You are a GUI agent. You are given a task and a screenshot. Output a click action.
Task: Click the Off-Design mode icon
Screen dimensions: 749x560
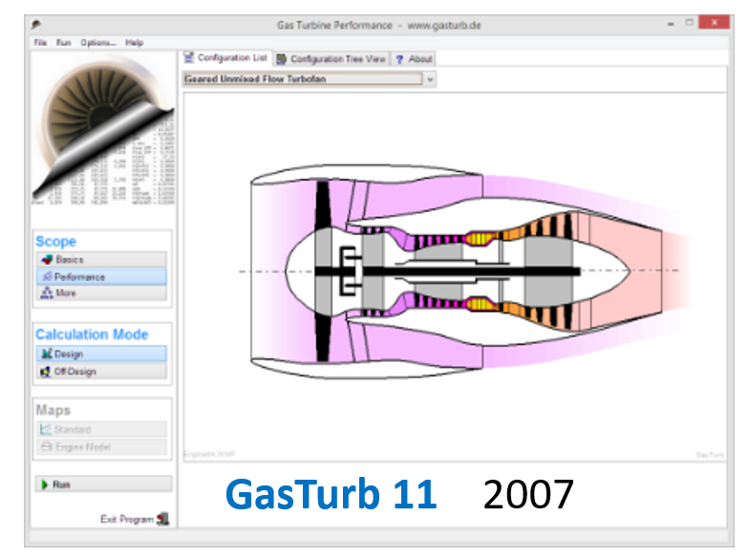coord(46,371)
